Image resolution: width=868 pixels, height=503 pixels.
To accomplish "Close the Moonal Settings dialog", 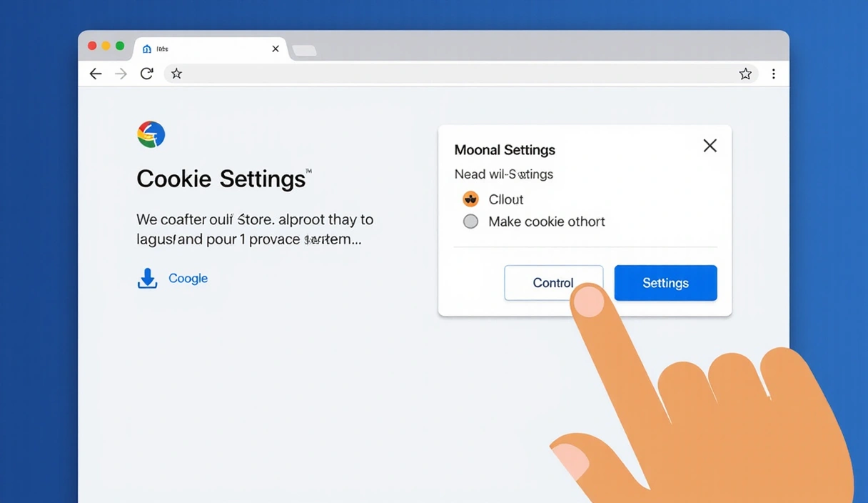I will (710, 146).
